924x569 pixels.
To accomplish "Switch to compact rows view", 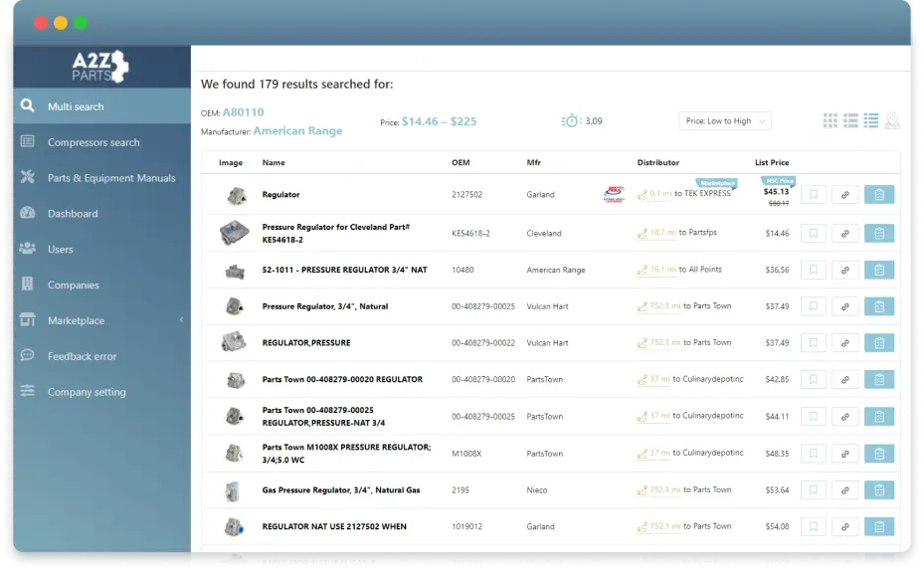I will (850, 121).
